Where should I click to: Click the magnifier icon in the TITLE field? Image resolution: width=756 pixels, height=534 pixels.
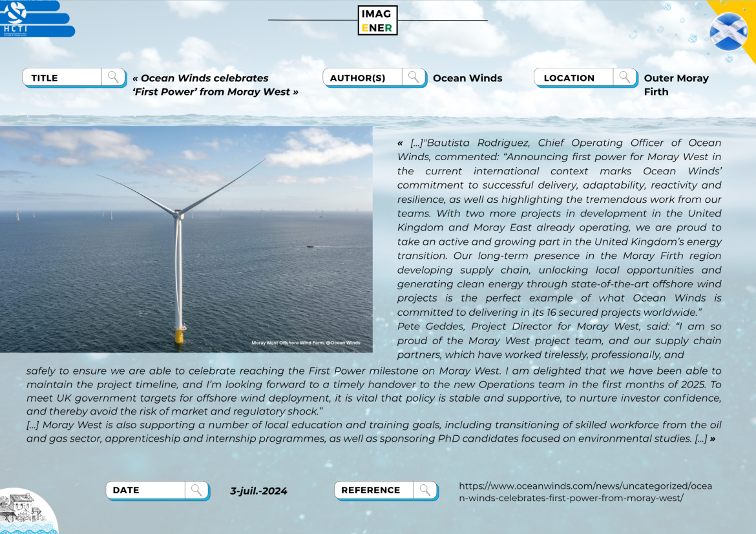[x=113, y=77]
